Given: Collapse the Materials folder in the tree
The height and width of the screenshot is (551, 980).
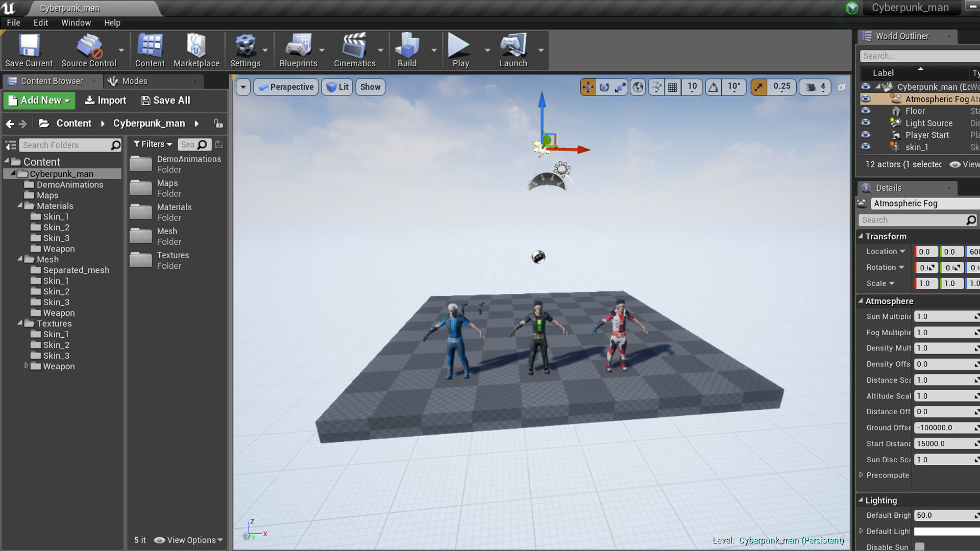Looking at the screenshot, I should point(20,206).
